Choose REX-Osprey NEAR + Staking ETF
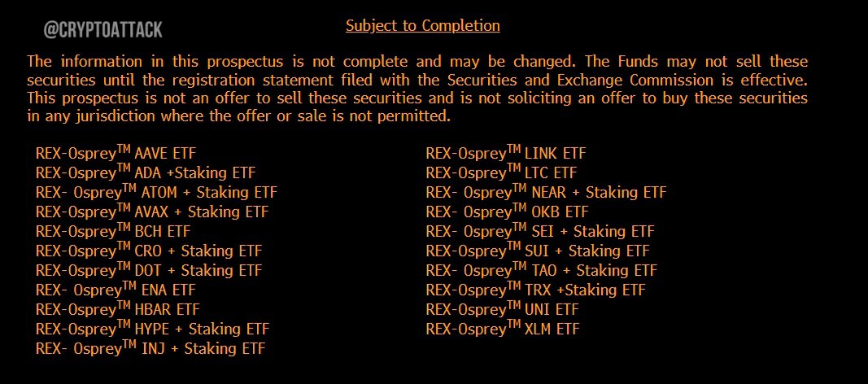The width and height of the screenshot is (868, 384). click(x=546, y=193)
